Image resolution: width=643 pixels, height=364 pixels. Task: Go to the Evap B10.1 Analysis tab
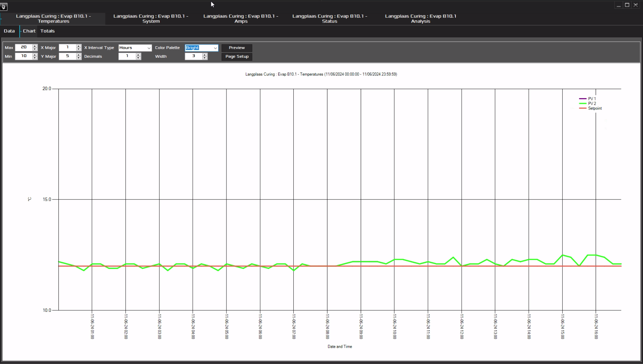point(421,18)
